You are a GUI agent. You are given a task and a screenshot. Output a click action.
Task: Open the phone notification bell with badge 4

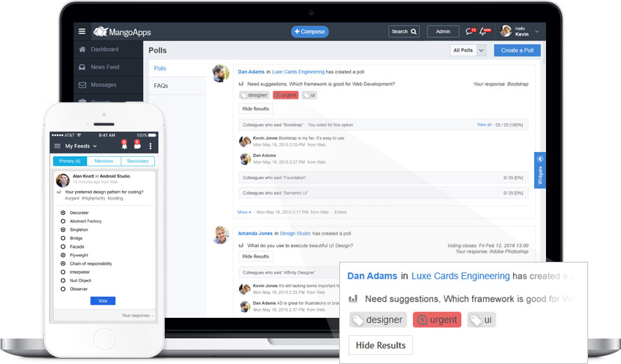[x=124, y=145]
